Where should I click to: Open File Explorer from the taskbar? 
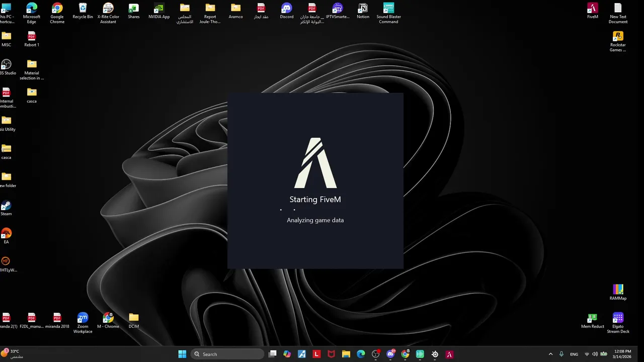pyautogui.click(x=346, y=354)
